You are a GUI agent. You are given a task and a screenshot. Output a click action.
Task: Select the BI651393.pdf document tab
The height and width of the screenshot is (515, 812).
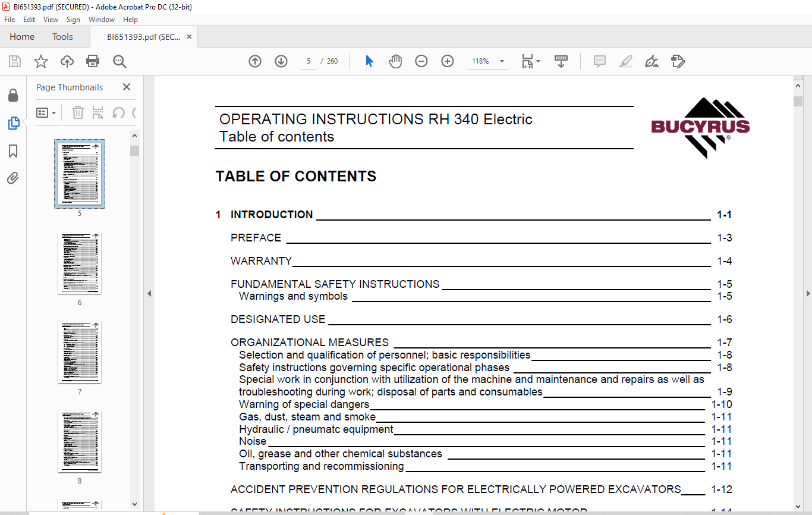143,37
